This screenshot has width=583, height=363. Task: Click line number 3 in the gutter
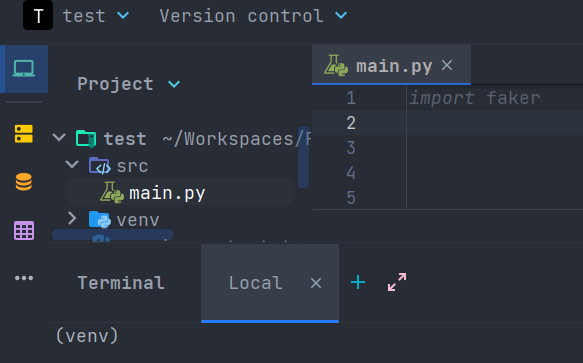click(351, 148)
